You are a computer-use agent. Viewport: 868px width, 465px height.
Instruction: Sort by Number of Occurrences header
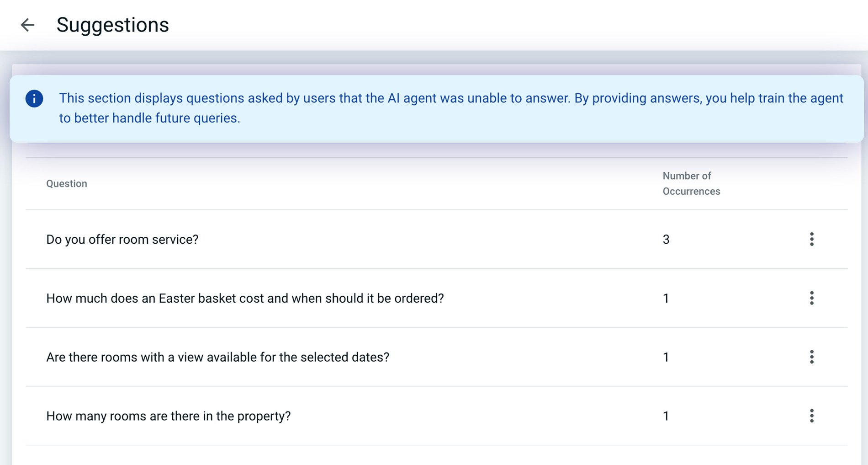click(x=692, y=183)
